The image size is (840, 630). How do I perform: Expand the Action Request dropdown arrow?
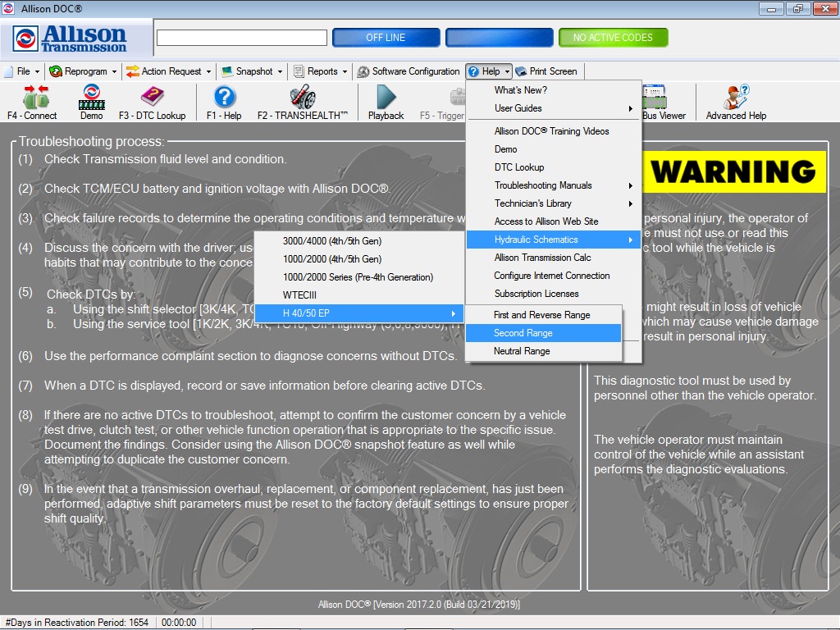coord(209,72)
